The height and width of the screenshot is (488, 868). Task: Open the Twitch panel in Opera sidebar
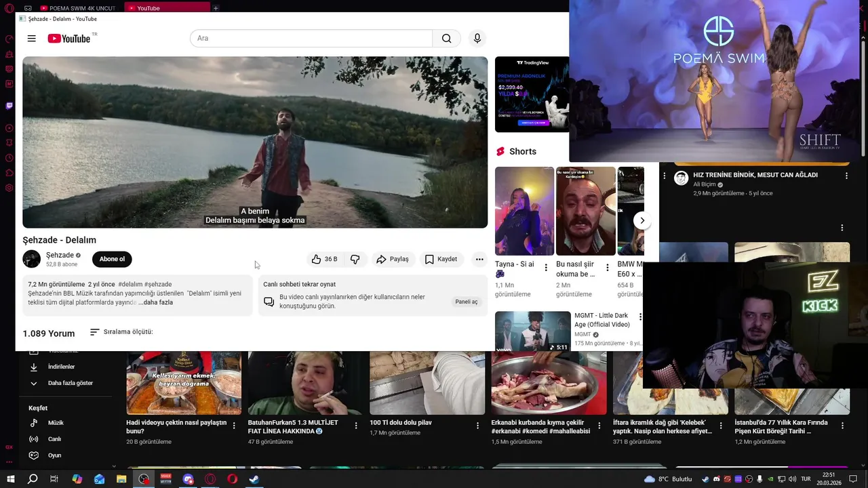click(9, 106)
